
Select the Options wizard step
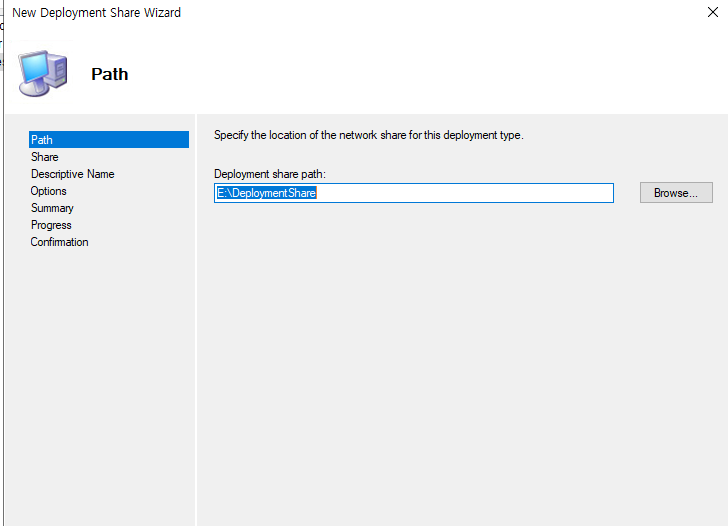[x=48, y=191]
